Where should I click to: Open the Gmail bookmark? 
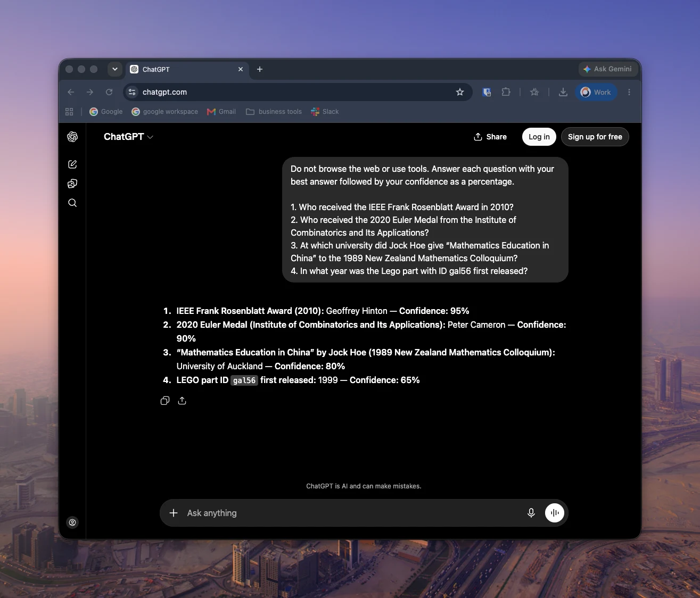(221, 112)
